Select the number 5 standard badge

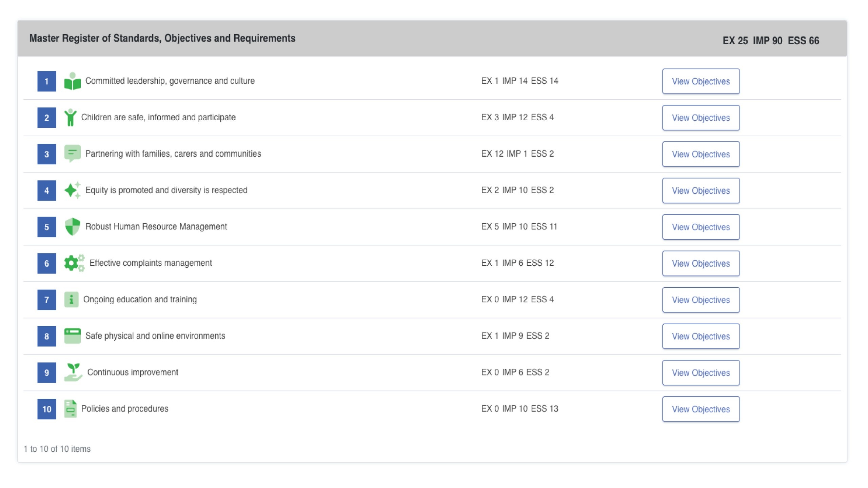click(x=47, y=227)
